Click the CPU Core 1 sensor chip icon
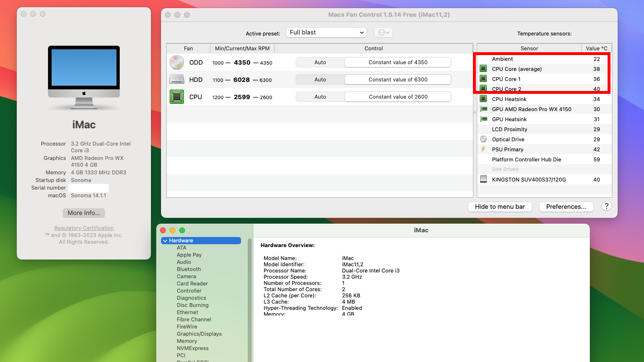 [x=483, y=79]
